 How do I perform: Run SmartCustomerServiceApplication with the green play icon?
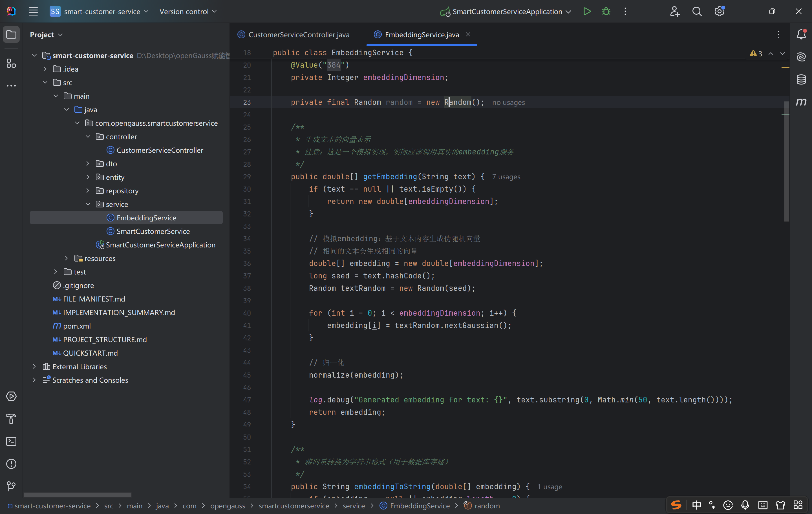587,12
